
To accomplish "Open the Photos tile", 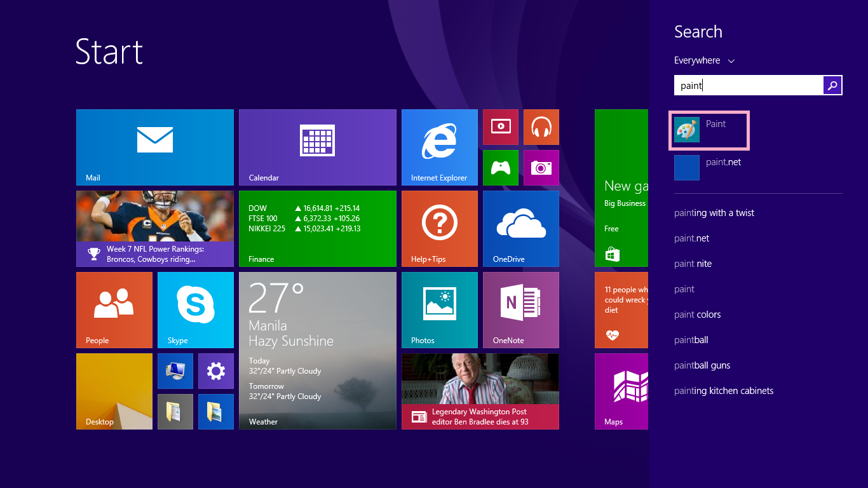I will (440, 310).
